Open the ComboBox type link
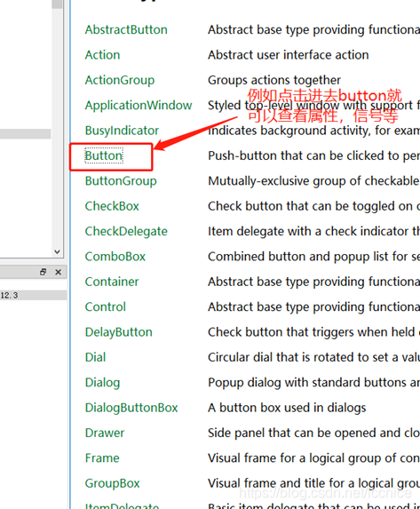Image resolution: width=420 pixels, height=509 pixels. (x=115, y=257)
